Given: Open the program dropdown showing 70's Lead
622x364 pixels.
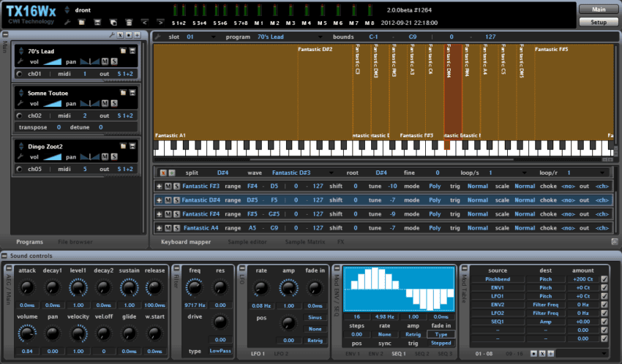Looking at the screenshot, I should (291, 37).
